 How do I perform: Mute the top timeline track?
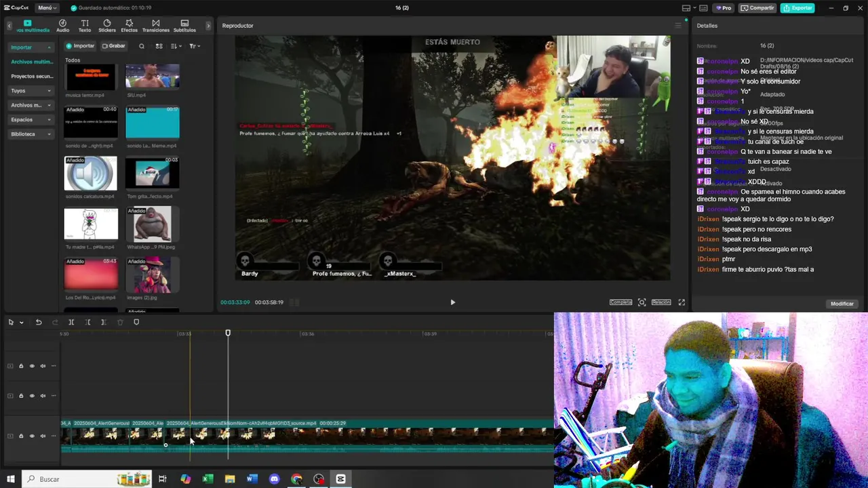pos(43,366)
